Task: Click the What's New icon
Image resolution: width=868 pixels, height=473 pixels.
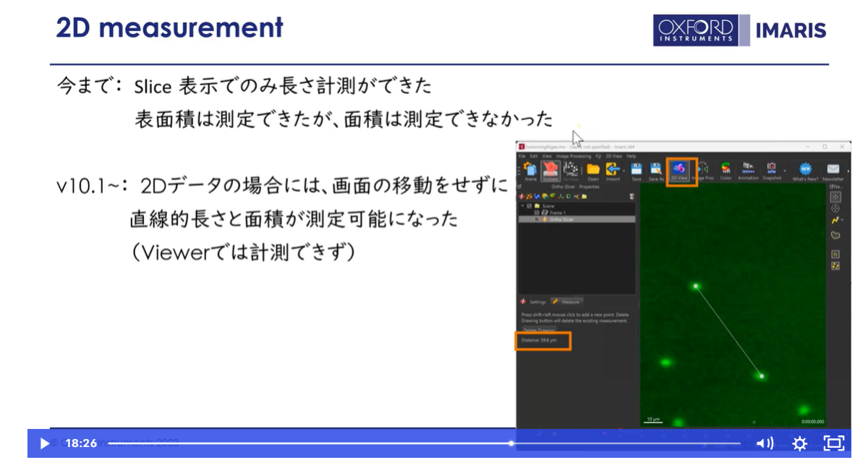Action: 806,168
